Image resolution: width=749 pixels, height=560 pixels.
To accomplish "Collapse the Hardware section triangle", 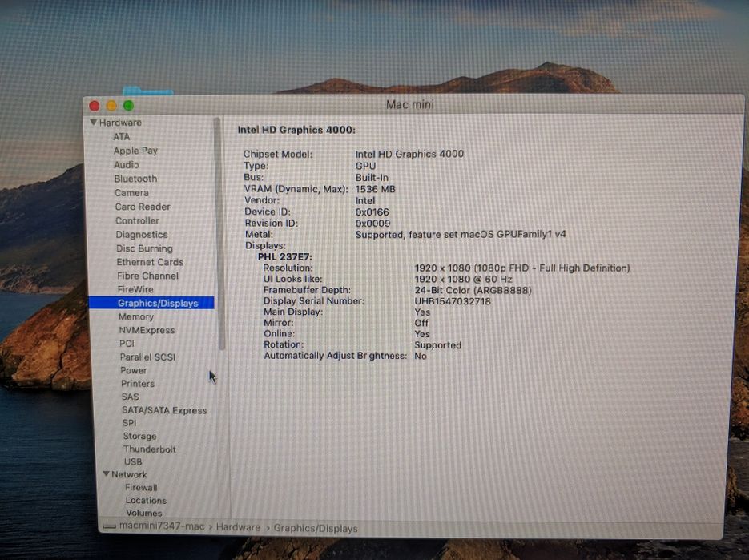I will (94, 123).
